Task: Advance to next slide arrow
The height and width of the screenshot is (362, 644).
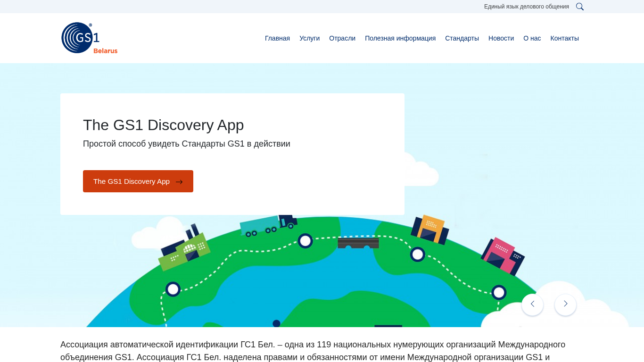Action: 565,304
